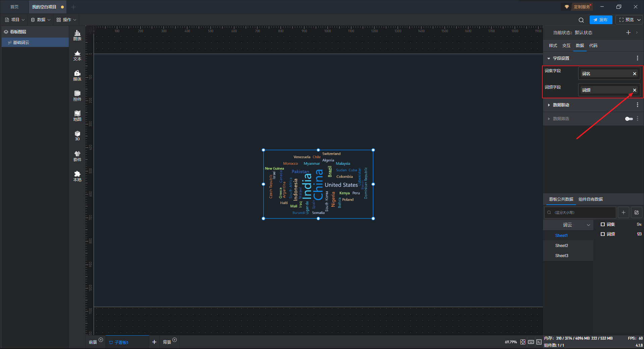Open the 3D components icon
This screenshot has height=349, width=644.
pos(77,136)
